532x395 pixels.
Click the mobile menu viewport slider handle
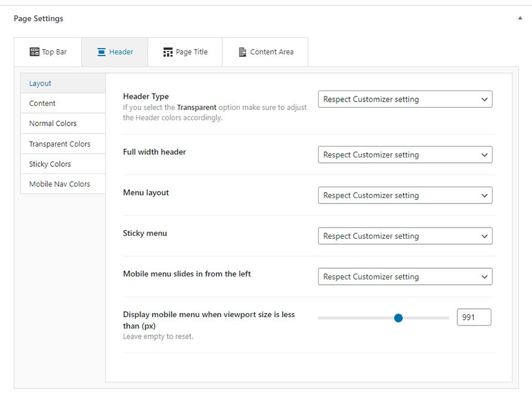(398, 318)
